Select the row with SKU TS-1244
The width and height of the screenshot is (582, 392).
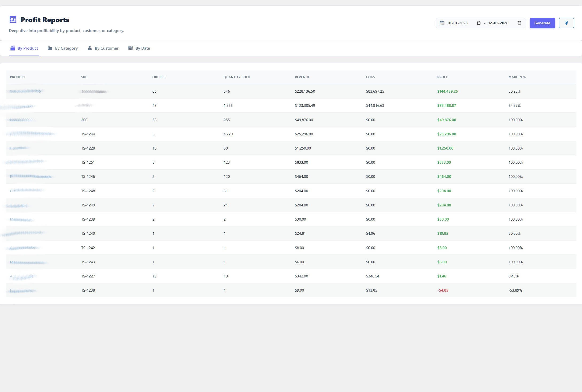click(x=291, y=134)
